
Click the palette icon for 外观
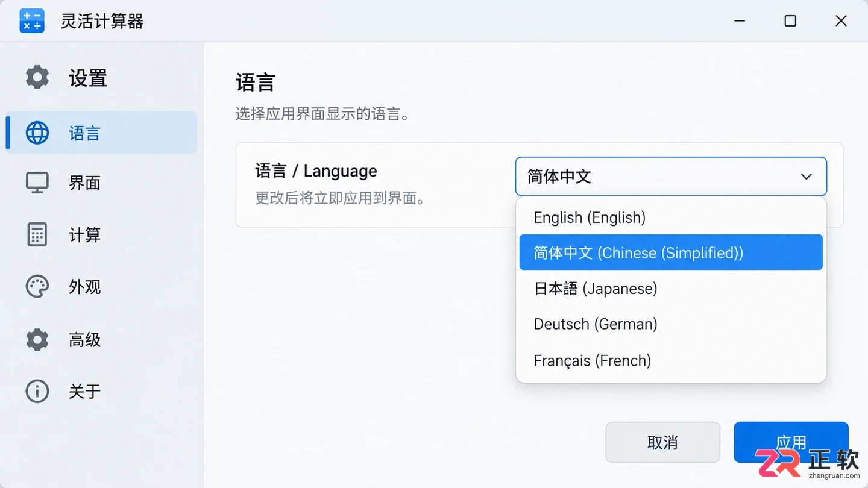[x=37, y=287]
